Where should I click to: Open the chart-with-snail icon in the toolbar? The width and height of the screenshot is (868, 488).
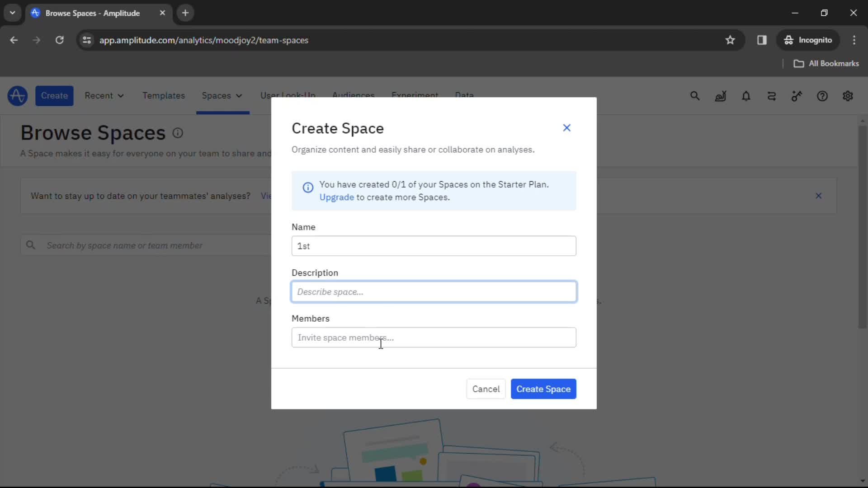721,96
